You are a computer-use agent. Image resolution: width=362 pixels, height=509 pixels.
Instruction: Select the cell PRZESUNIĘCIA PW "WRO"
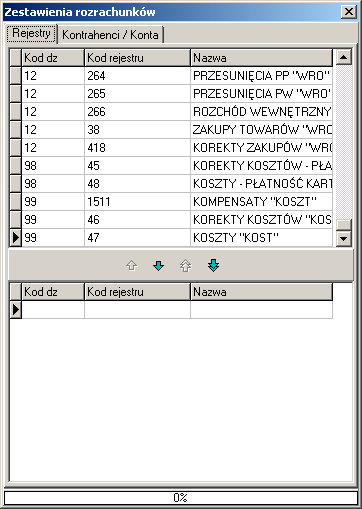262,94
